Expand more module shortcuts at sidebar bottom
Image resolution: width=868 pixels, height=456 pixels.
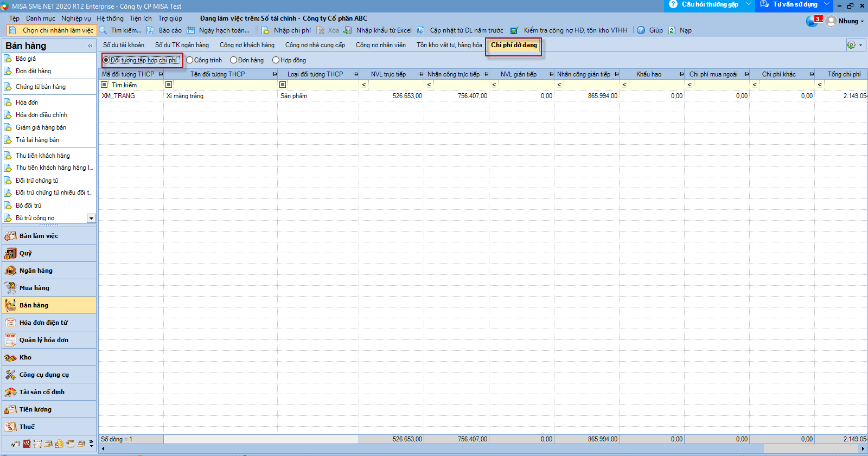[91, 444]
